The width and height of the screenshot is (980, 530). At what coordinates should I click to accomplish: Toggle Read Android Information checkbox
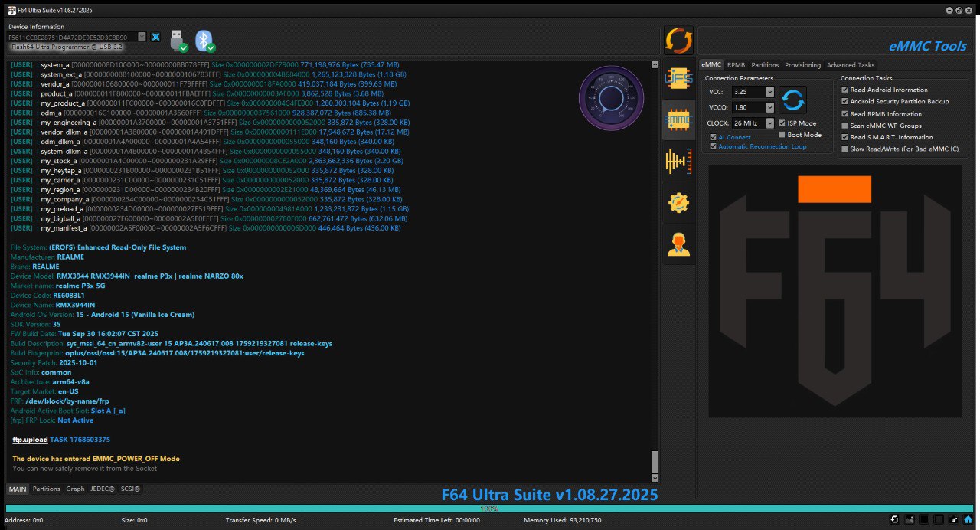point(844,90)
